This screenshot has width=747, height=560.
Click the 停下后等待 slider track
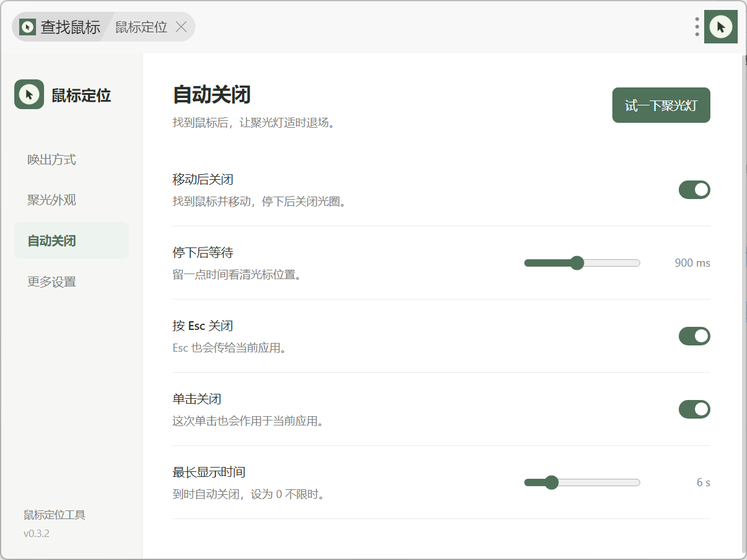click(582, 263)
